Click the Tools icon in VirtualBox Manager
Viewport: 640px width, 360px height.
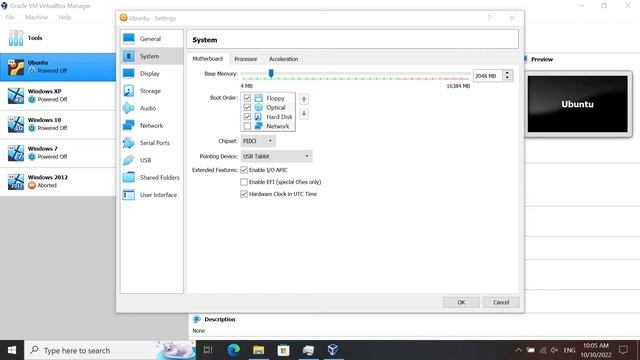coord(16,38)
